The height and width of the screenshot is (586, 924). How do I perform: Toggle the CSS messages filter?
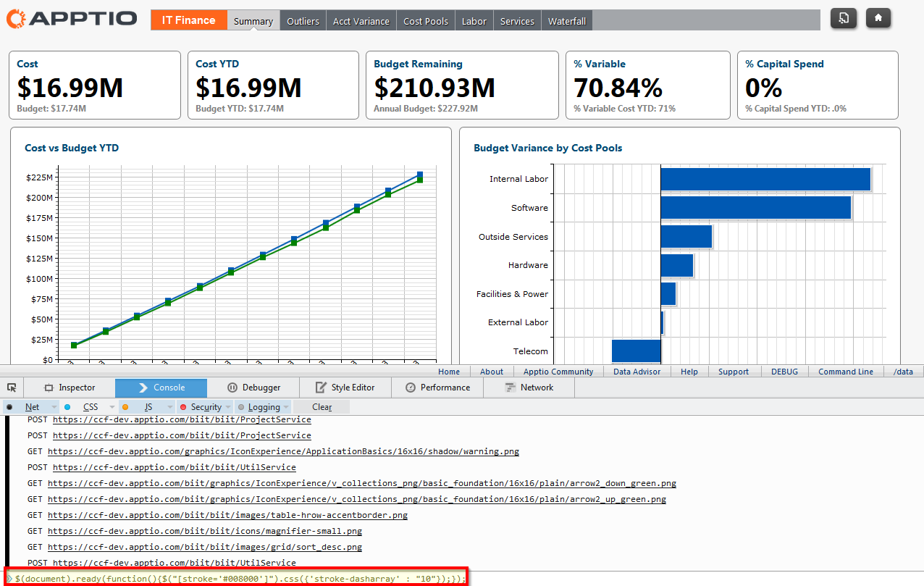91,406
